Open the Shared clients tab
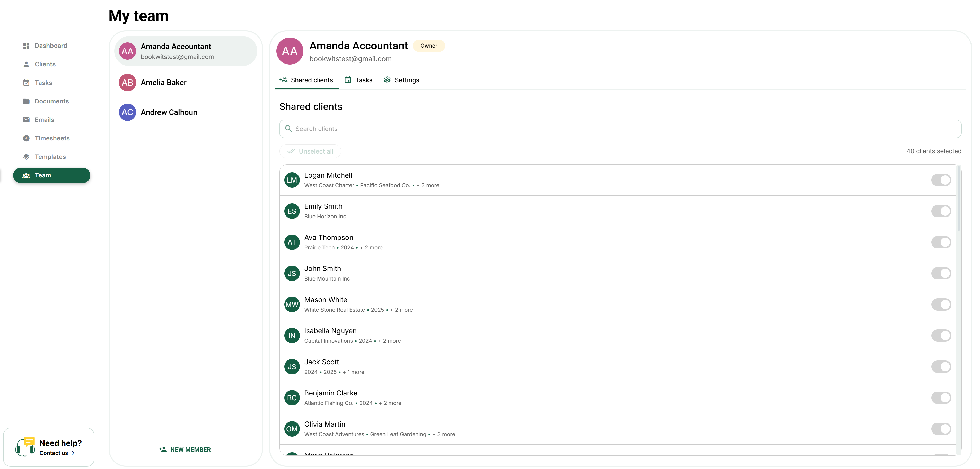980x469 pixels. click(x=307, y=80)
